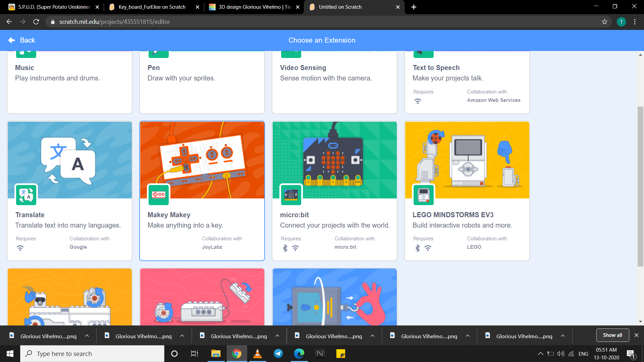Click the Translate extension small icon
The width and height of the screenshot is (644, 362).
[x=26, y=195]
